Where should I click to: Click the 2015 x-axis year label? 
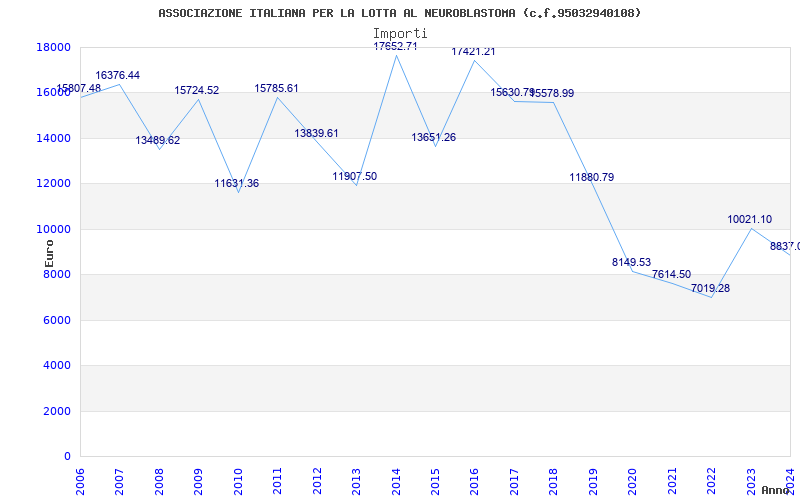coord(435,481)
